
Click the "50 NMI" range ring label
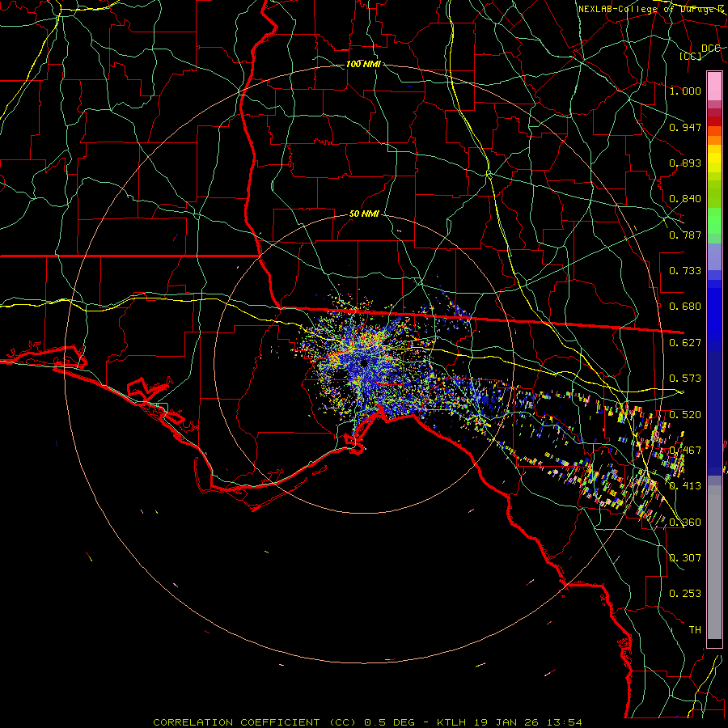364,214
